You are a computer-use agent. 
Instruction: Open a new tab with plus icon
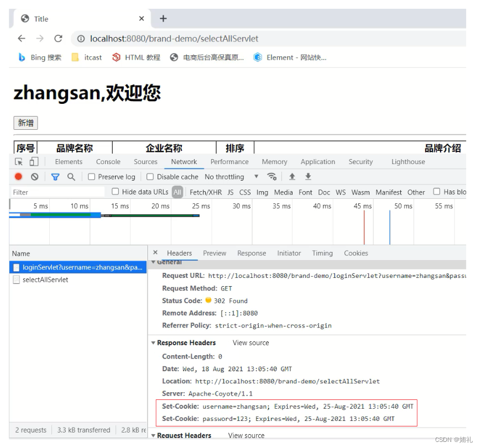point(163,19)
